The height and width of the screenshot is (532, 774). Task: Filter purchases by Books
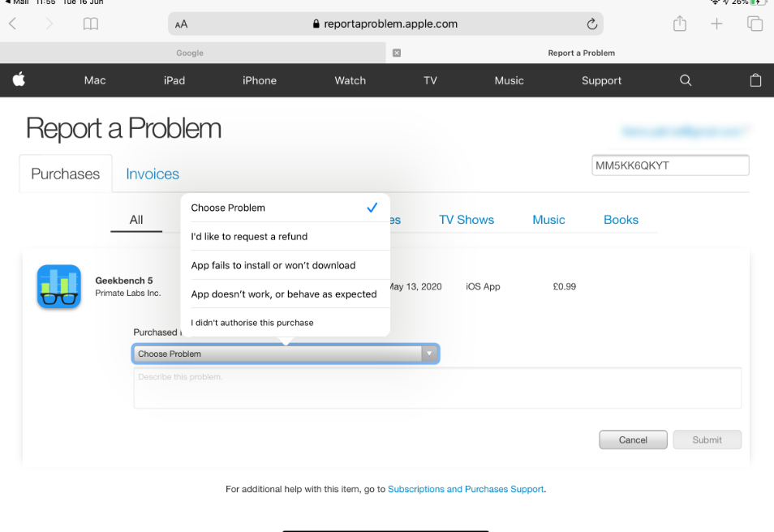click(621, 220)
